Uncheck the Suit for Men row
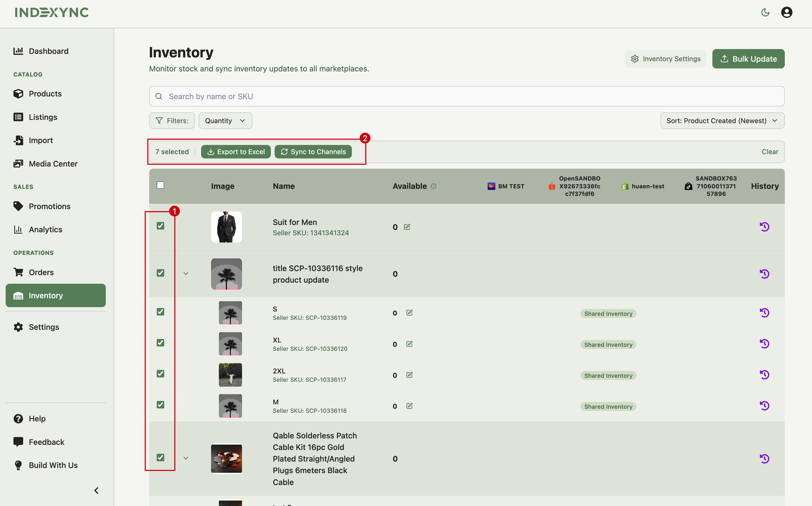The image size is (812, 506). click(x=160, y=226)
